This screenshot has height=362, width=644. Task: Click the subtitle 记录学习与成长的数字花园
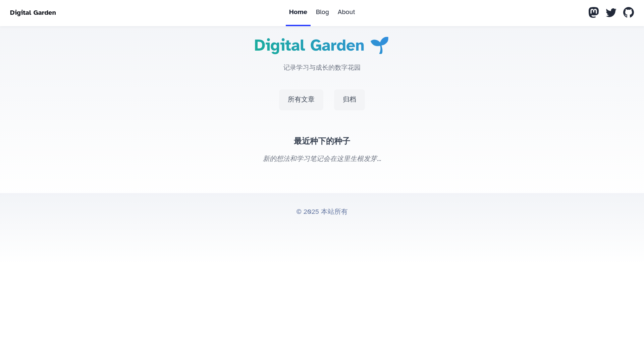(322, 68)
